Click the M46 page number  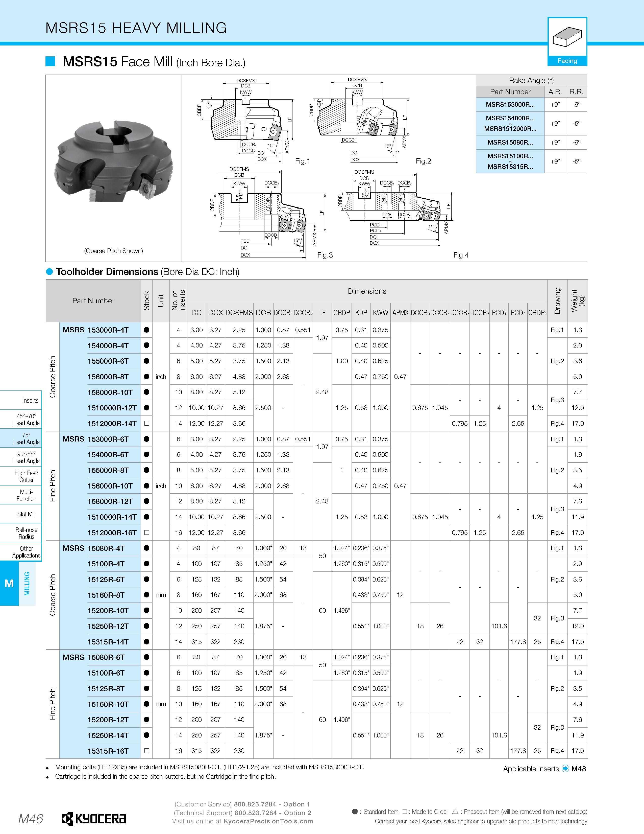point(31,819)
